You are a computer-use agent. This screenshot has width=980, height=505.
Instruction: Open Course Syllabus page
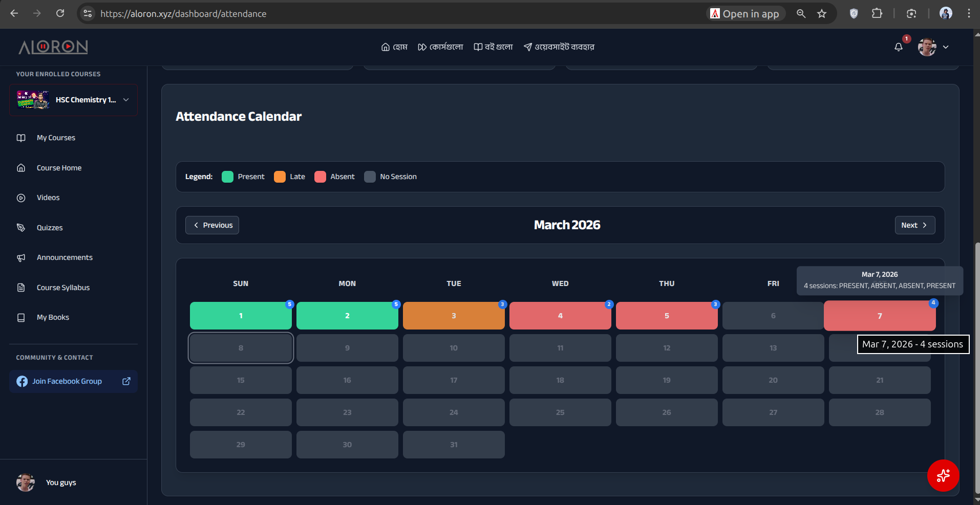point(63,288)
